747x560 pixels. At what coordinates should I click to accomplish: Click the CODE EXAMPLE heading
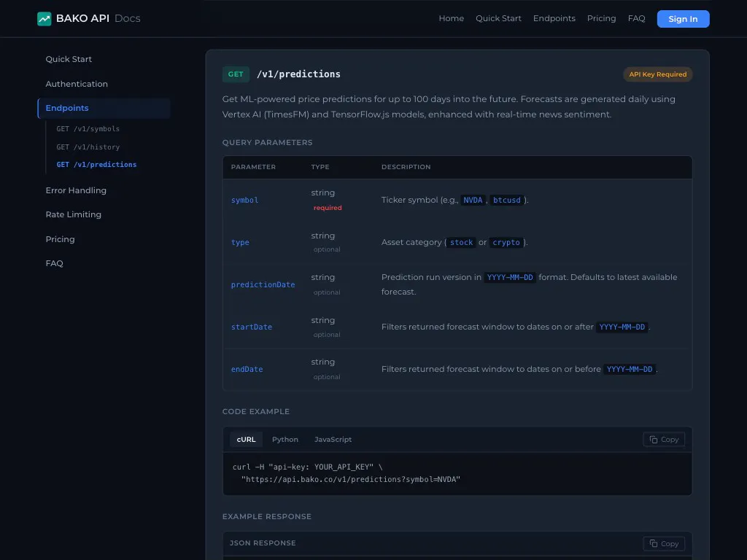coord(256,411)
